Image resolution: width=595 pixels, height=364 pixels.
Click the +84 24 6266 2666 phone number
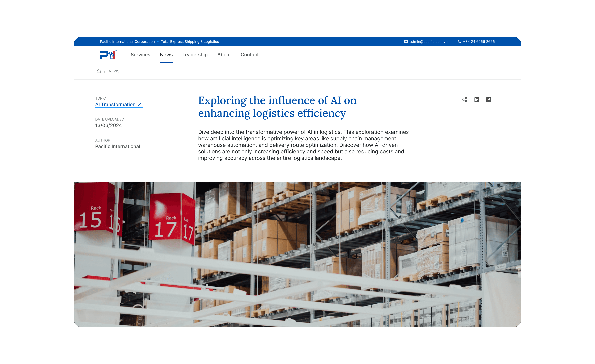pos(479,42)
